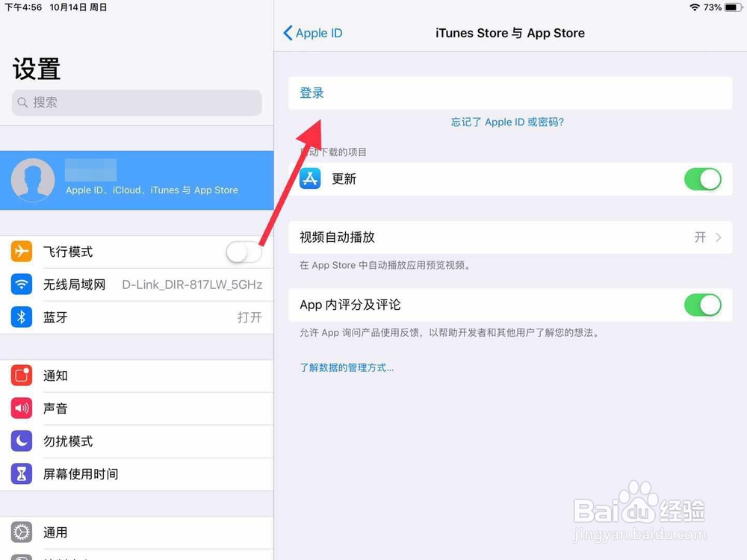Open the 屏幕使用时间 settings row

pos(137,474)
